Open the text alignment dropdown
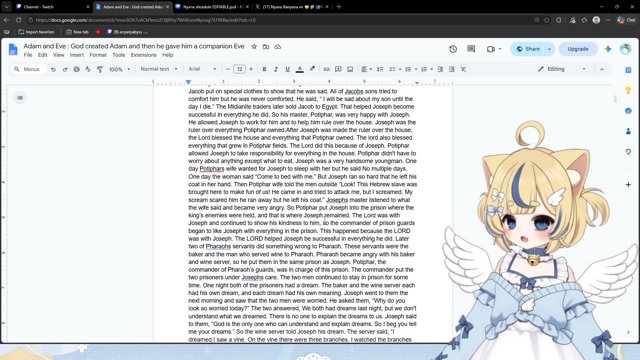 coord(367,69)
